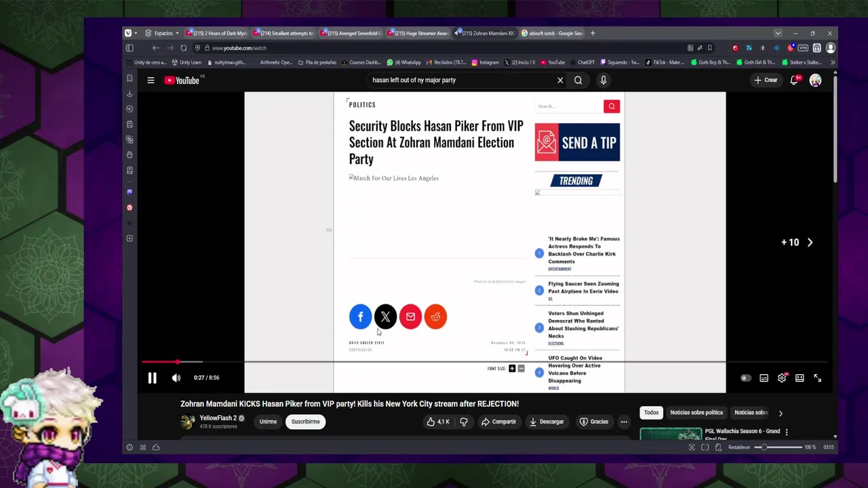Open the tab list dropdown arrow

[x=778, y=33]
